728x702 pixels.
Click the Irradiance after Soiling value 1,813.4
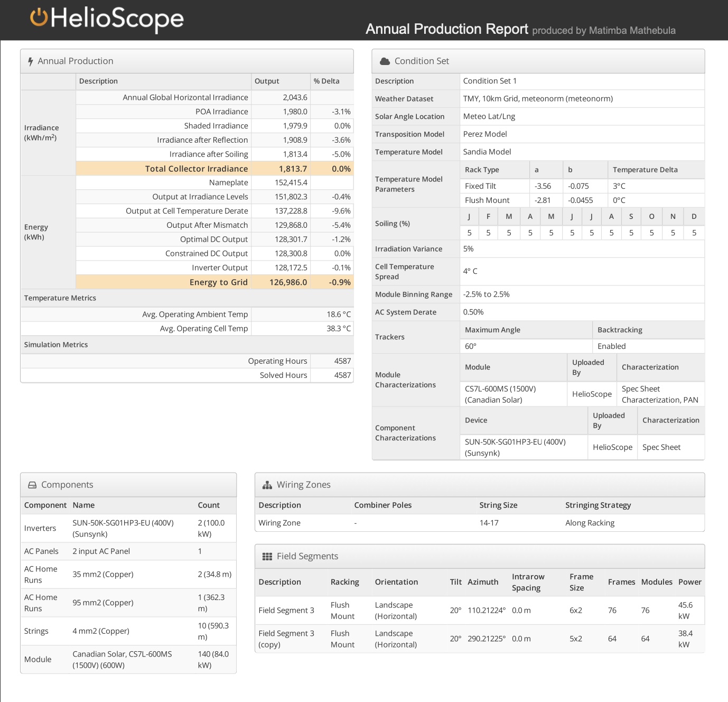tap(295, 154)
